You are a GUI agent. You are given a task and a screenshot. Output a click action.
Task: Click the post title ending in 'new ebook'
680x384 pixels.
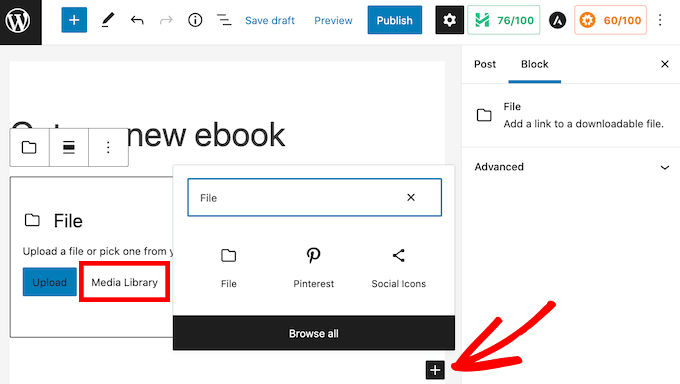click(x=147, y=135)
